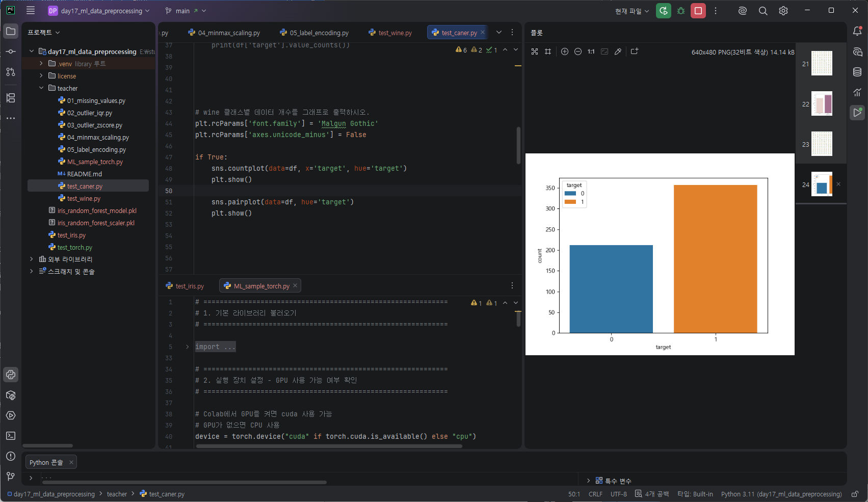Select plot thumbnail 21
This screenshot has height=502, width=868.
coord(821,63)
